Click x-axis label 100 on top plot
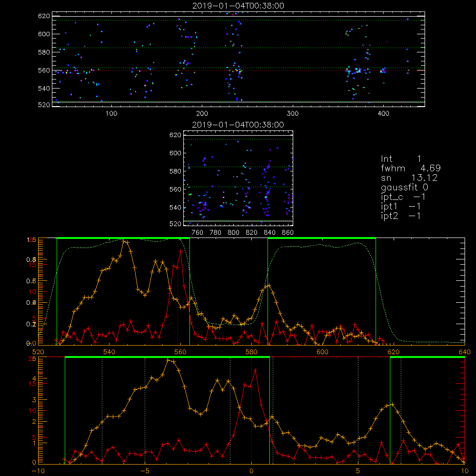Image resolution: width=476 pixels, height=476 pixels. tap(111, 114)
